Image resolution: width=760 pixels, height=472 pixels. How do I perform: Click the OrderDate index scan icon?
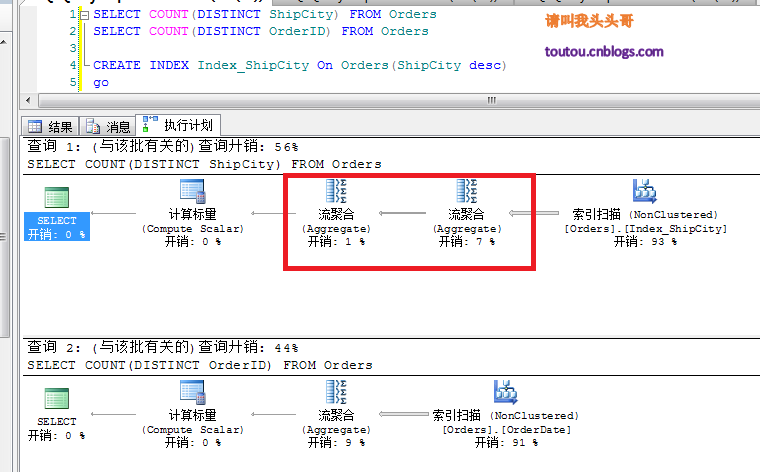505,392
